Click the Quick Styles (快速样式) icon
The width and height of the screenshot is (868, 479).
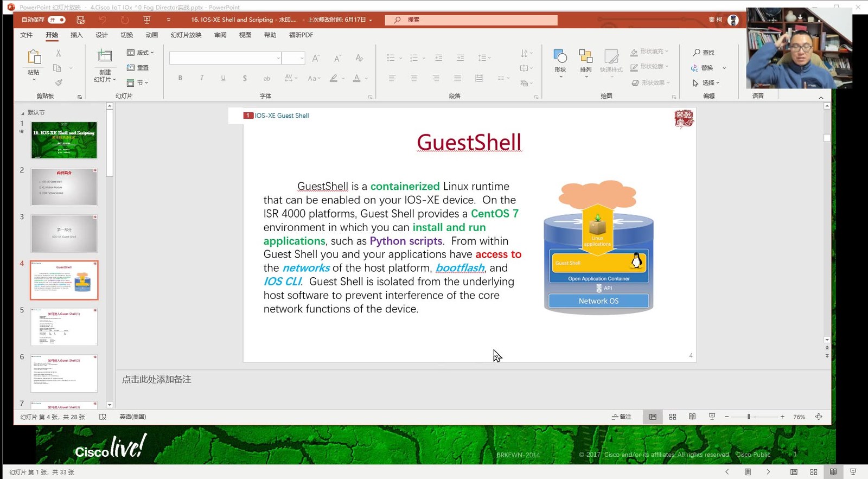611,56
